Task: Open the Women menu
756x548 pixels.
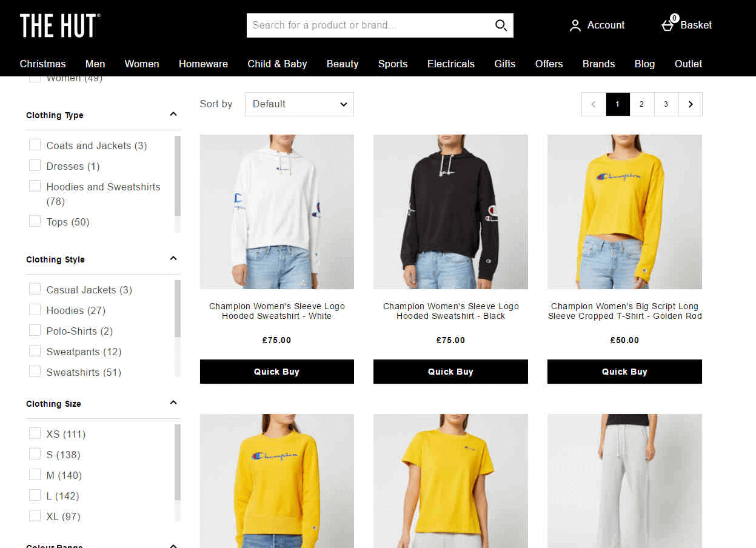Action: (x=142, y=64)
